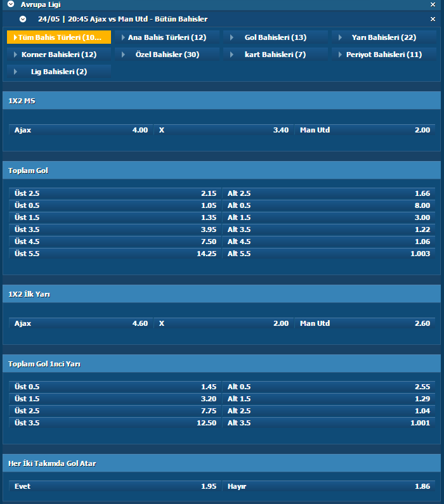Image resolution: width=444 pixels, height=504 pixels.
Task: Select Alt 5.5 at 1.003
Action: coord(329,254)
